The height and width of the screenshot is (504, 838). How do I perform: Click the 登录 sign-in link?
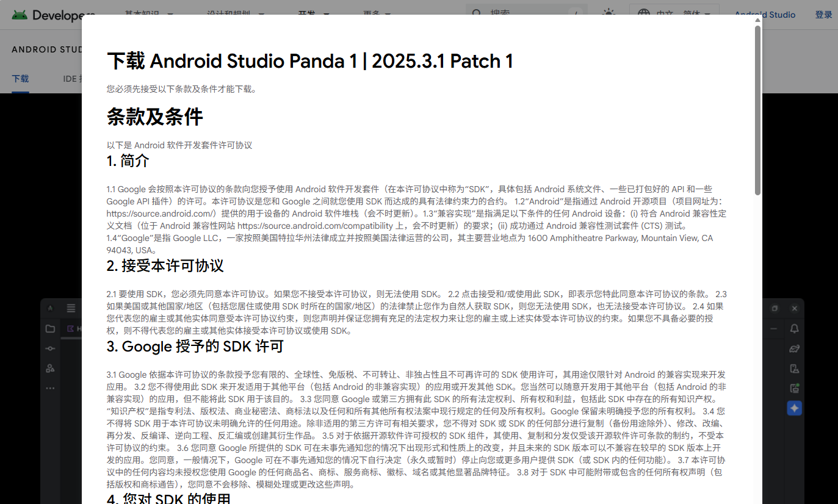(823, 15)
